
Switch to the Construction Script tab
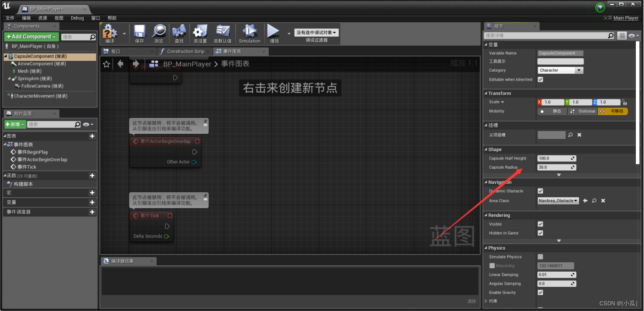(185, 51)
